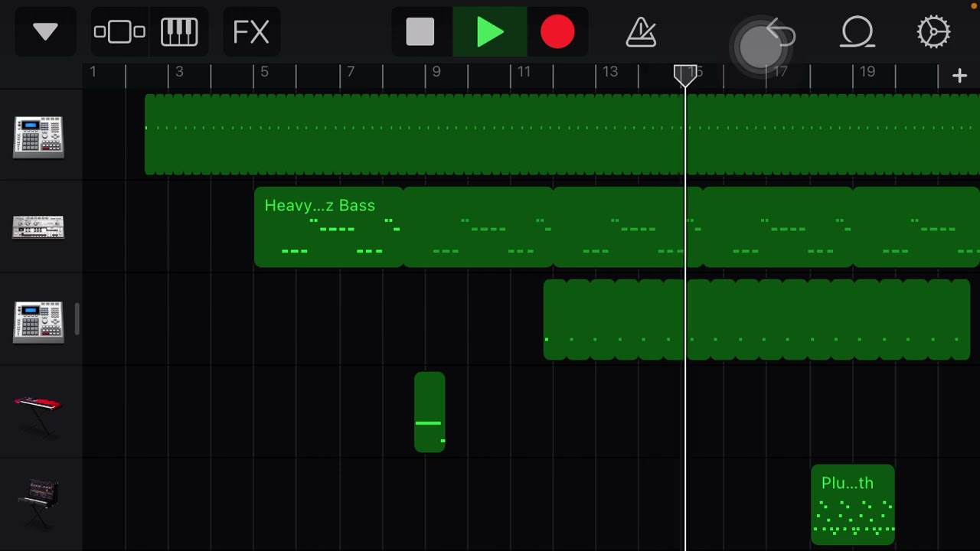Tap bar 3 on the ruler
This screenshot has height=551, width=980.
[x=179, y=72]
